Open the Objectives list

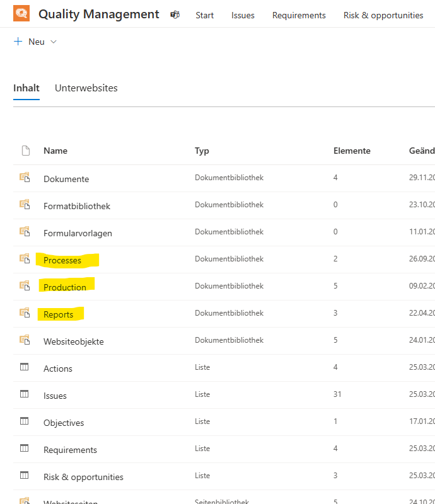coord(64,421)
